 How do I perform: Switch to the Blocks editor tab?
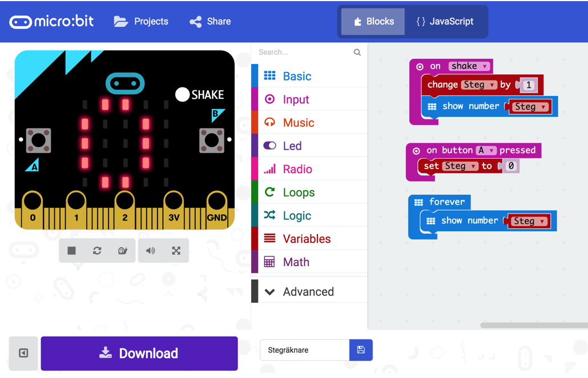click(x=373, y=21)
